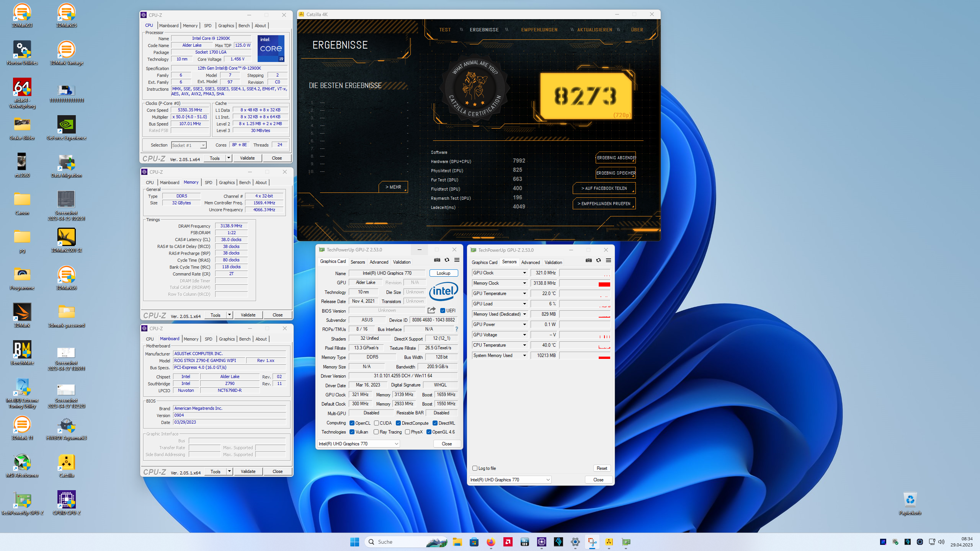Click Validate in the top CPU-Z window
This screenshot has height=551, width=980.
(247, 158)
